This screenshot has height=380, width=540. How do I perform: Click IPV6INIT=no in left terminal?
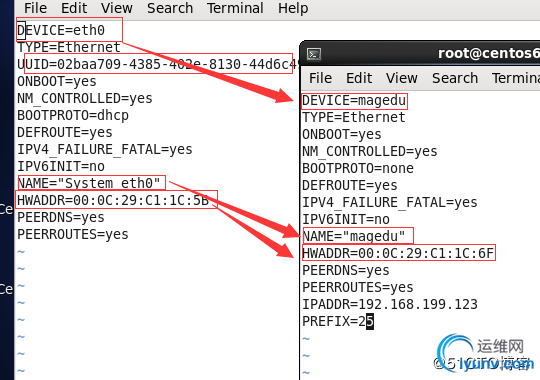pyautogui.click(x=61, y=166)
